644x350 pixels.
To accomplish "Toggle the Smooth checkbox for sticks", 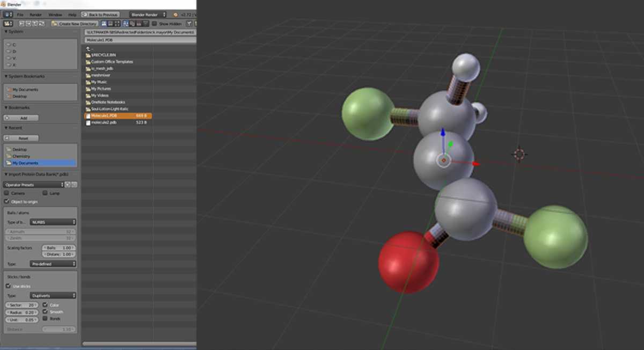I will [45, 312].
